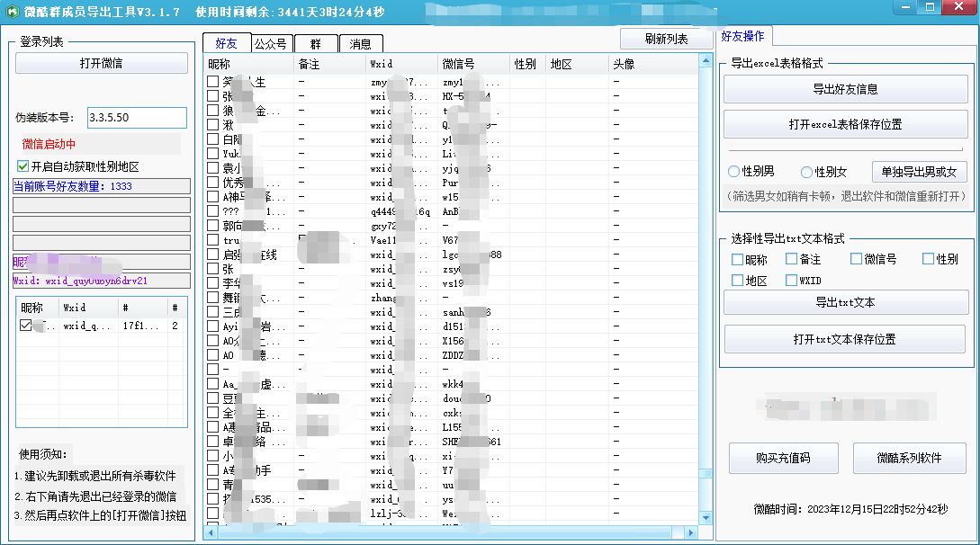Tick the WXID txt export checkbox
The height and width of the screenshot is (545, 980).
792,281
